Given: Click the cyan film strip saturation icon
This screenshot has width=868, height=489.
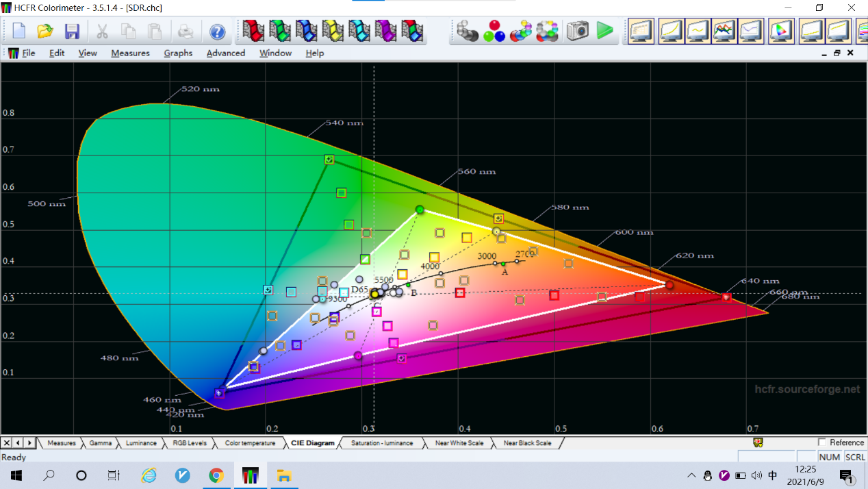Looking at the screenshot, I should coord(359,31).
